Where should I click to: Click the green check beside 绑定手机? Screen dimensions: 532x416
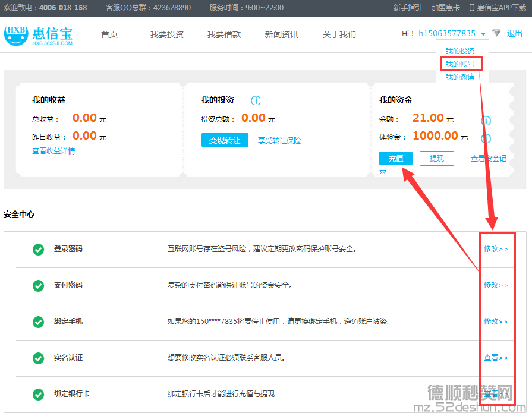pyautogui.click(x=38, y=322)
